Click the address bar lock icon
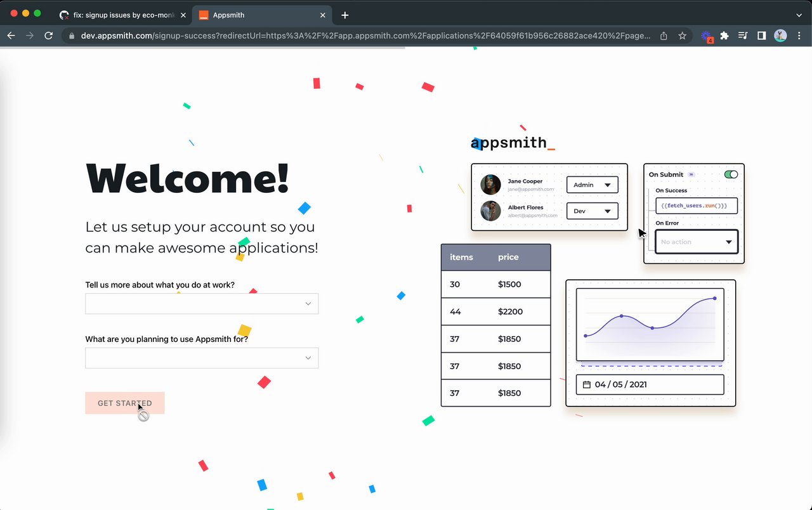Screen dimensions: 812x510 pyautogui.click(x=72, y=36)
